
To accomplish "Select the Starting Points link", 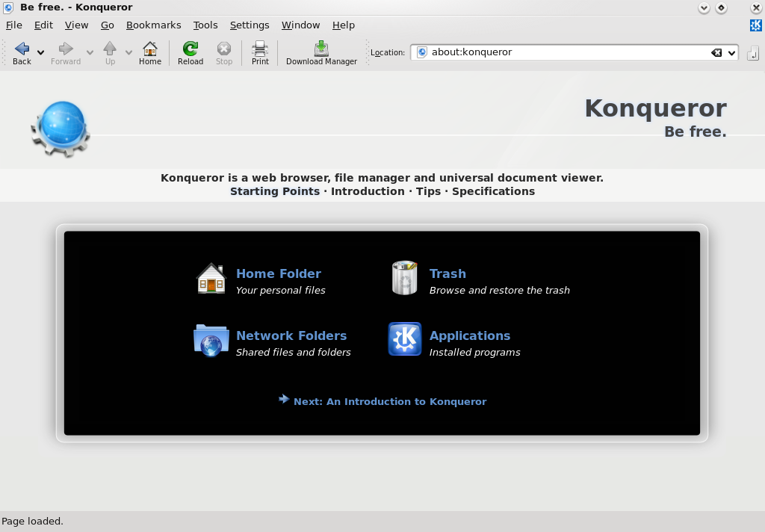I will [275, 191].
